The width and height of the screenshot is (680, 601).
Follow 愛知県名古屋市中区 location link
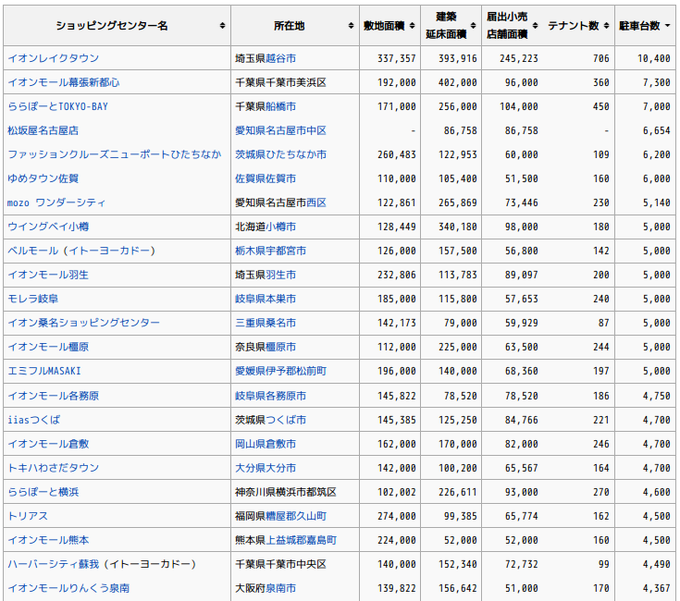pos(281,131)
